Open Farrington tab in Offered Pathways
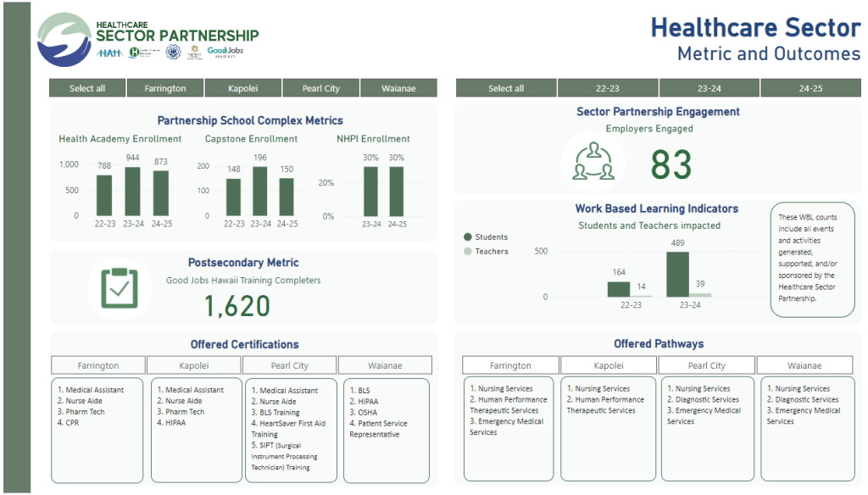This screenshot has width=868, height=495. pos(510,365)
